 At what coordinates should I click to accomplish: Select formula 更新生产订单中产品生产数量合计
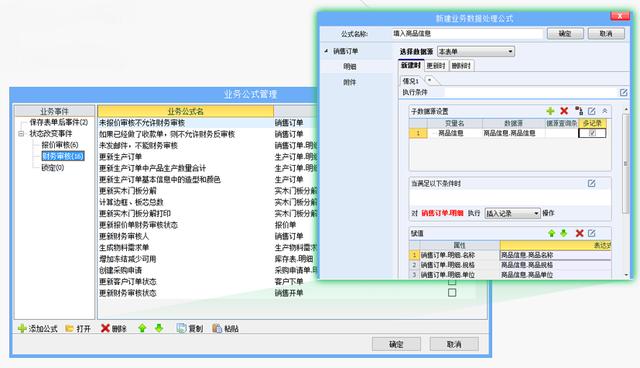coord(153,168)
